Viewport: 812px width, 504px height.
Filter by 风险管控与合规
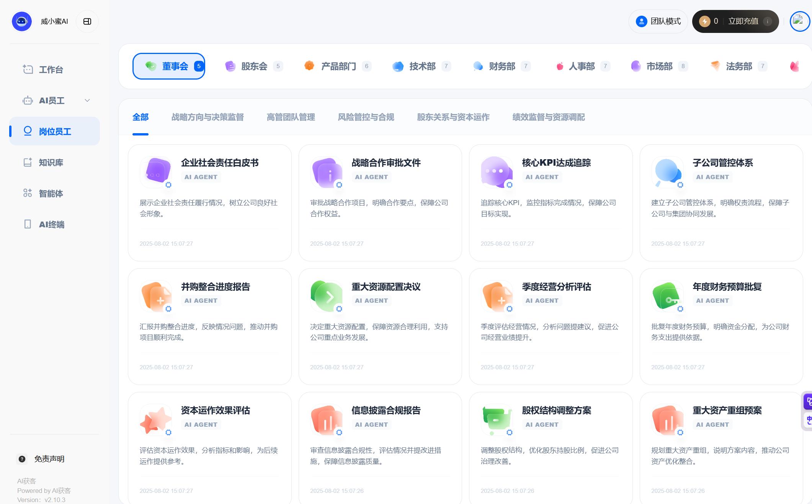[x=366, y=117]
